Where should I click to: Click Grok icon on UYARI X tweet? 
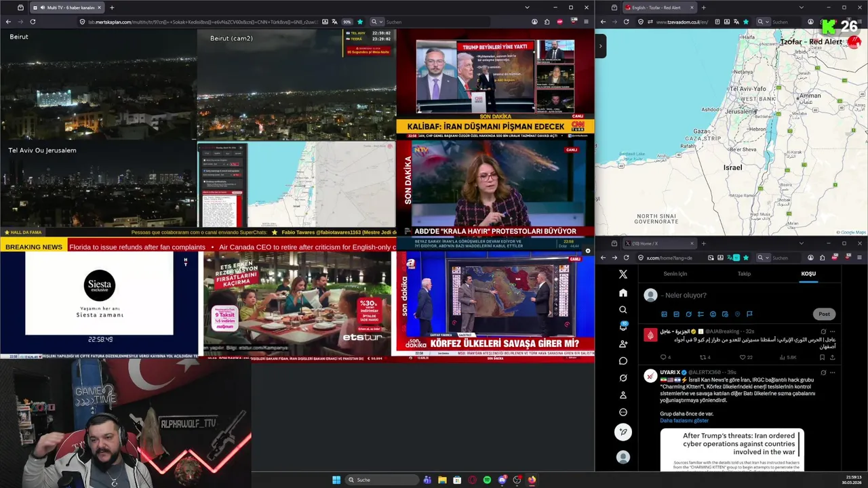823,372
